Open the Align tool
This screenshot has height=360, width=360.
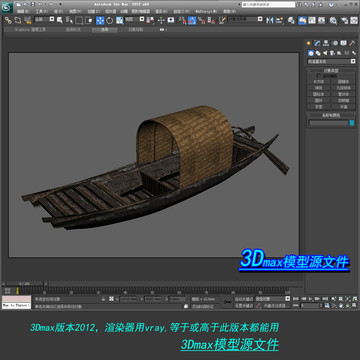[279, 20]
